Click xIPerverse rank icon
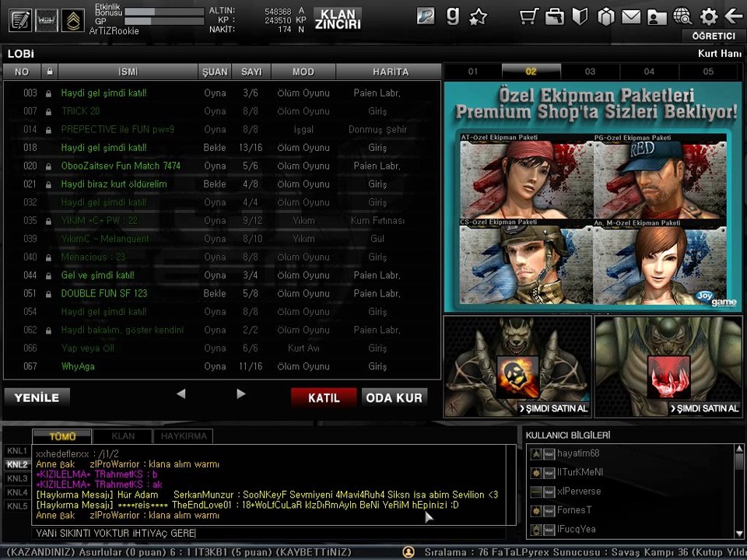This screenshot has height=560, width=747. (x=536, y=492)
